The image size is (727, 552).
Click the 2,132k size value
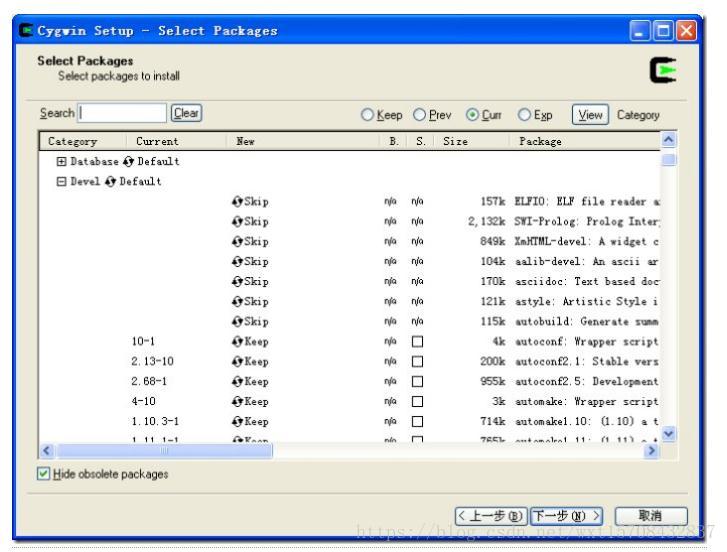click(486, 222)
